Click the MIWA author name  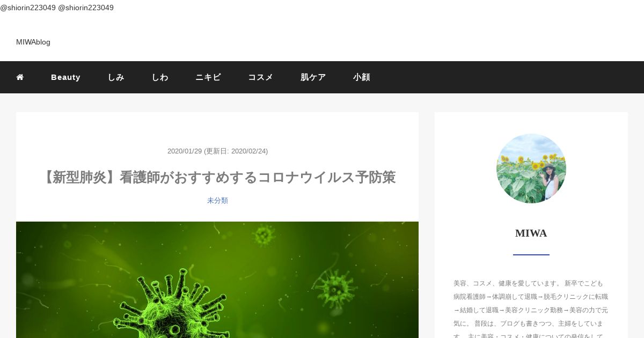coord(531,233)
